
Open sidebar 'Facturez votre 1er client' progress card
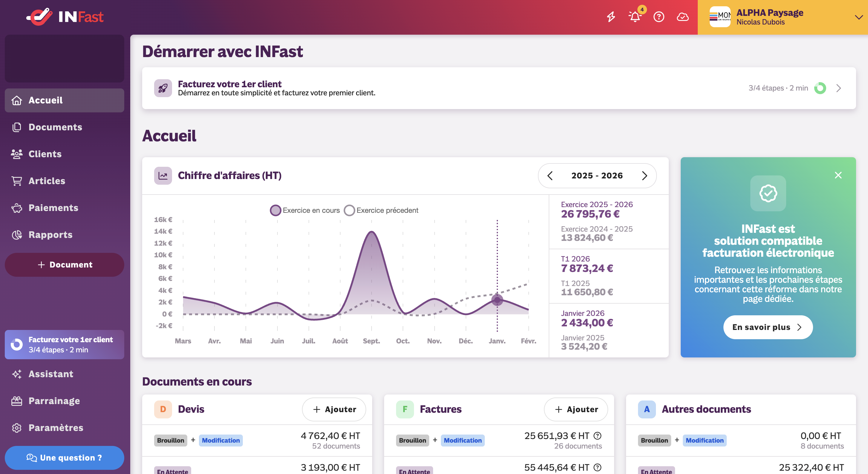64,345
